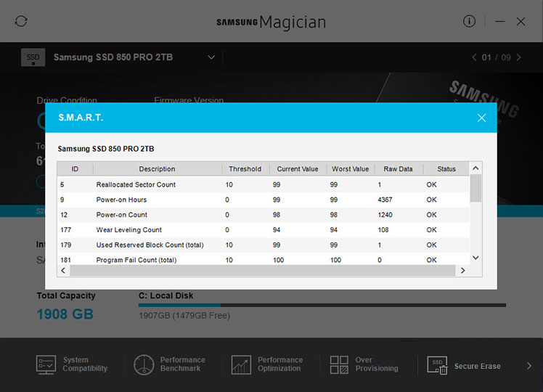Image resolution: width=543 pixels, height=392 pixels.
Task: Click the Description column header
Action: click(x=158, y=169)
